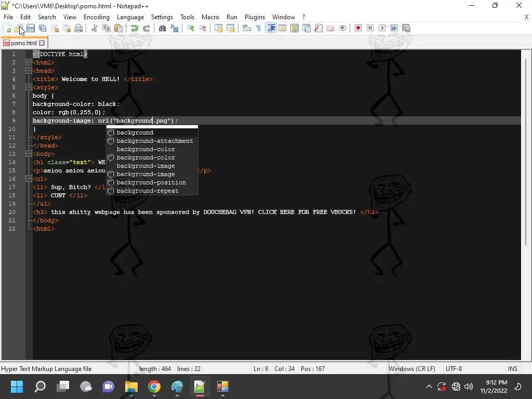This screenshot has width=532, height=399.
Task: Click the Close document toolbar icon
Action: (55, 28)
